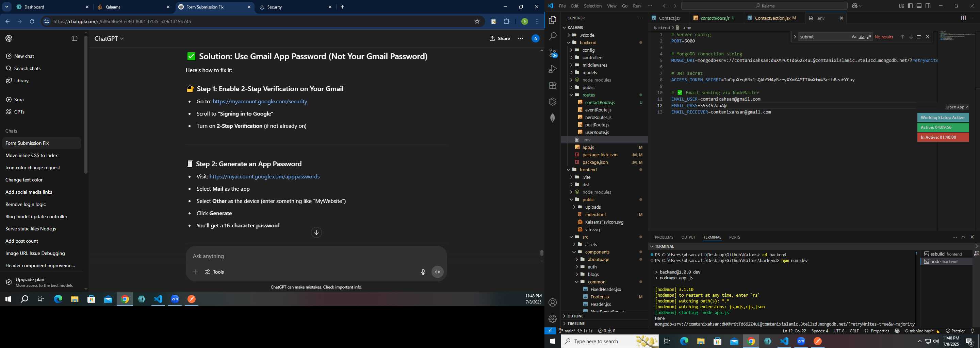The height and width of the screenshot is (348, 980).
Task: Collapse the routes folder
Action: click(571, 95)
